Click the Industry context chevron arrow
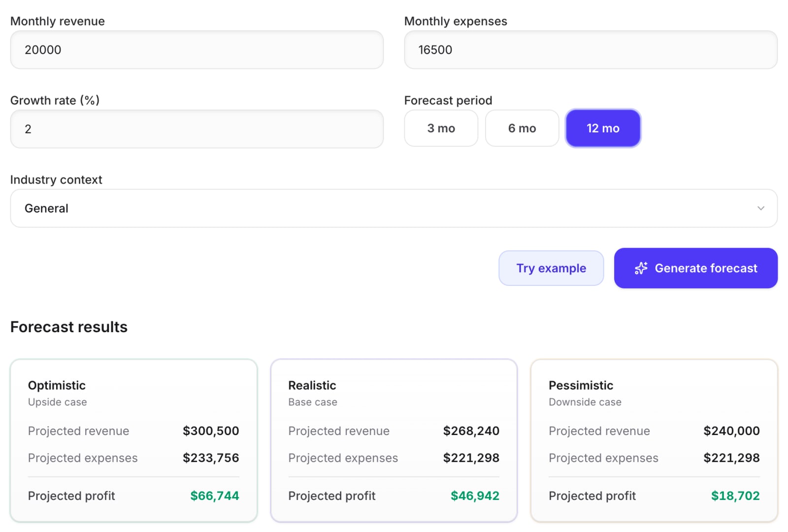The image size is (788, 532). [761, 208]
